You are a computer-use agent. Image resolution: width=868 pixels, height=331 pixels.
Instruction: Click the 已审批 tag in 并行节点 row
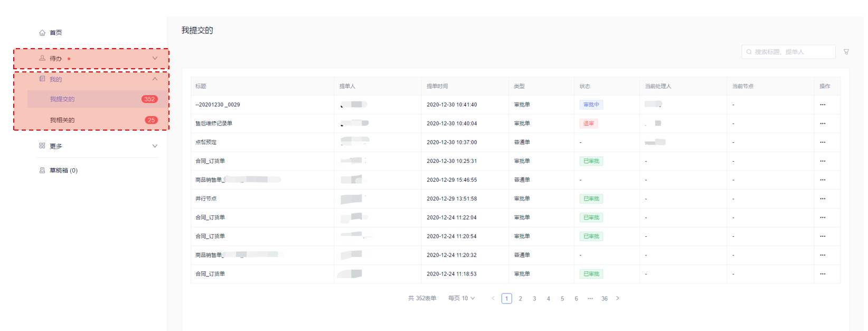[591, 199]
